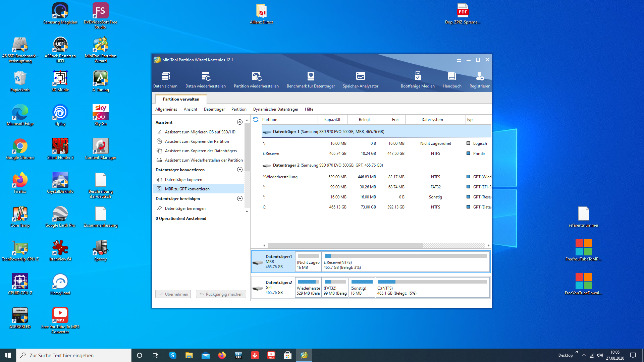
Task: Open the Handbuch manual
Action: (452, 80)
